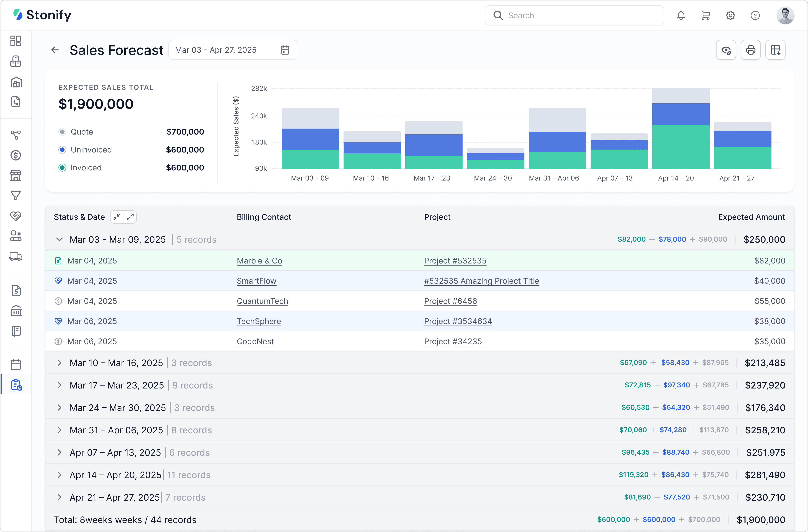This screenshot has height=532, width=808.
Task: Open the date range picker field
Action: pyautogui.click(x=232, y=50)
